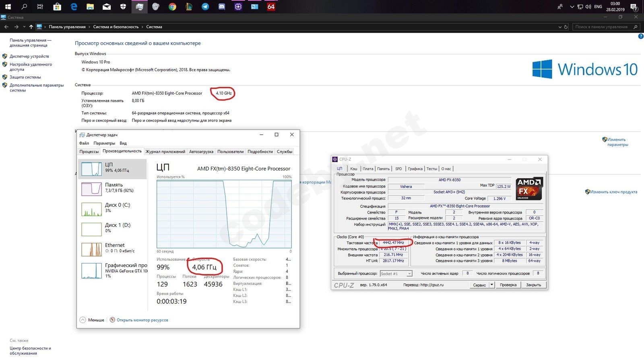Screen dimensions: 644x362
Task: Select 'Диск 1 (D:)' performance item
Action: click(112, 229)
